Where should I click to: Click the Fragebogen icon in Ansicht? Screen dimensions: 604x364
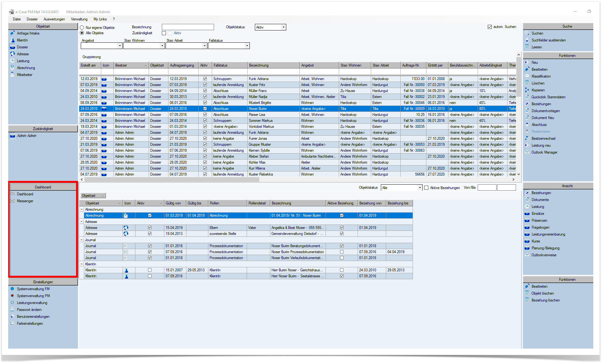(527, 227)
